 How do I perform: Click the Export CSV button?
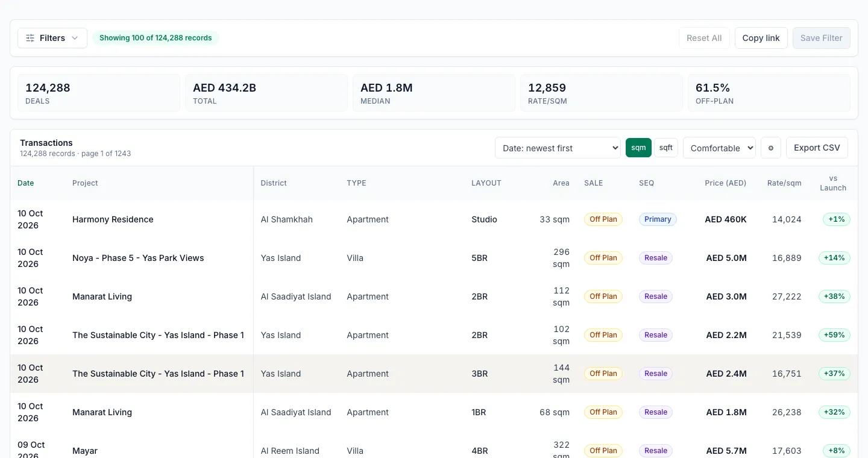point(817,148)
